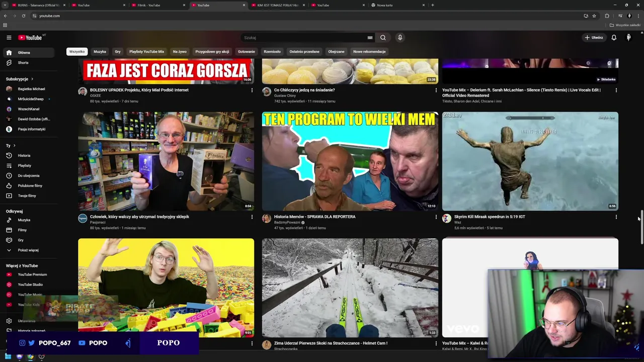Reload the page in browser toolbar
Viewport: 644px width, 362px height.
23,16
